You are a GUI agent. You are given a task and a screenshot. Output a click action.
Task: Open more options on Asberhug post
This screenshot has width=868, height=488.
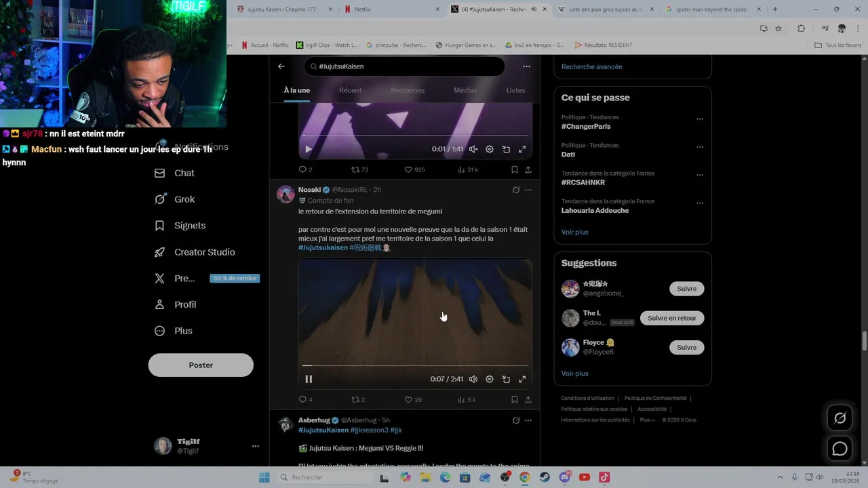(528, 420)
